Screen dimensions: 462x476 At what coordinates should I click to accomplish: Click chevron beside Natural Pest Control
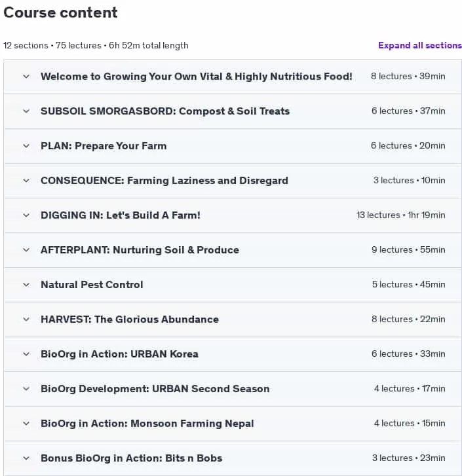coord(26,285)
